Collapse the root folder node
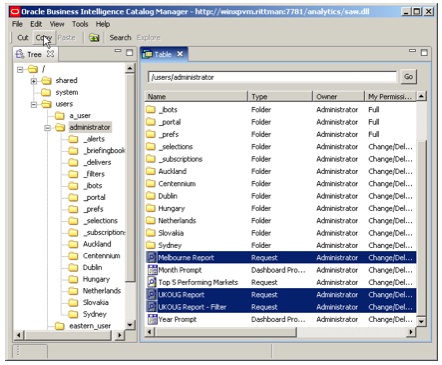442x365 pixels. [x=20, y=69]
